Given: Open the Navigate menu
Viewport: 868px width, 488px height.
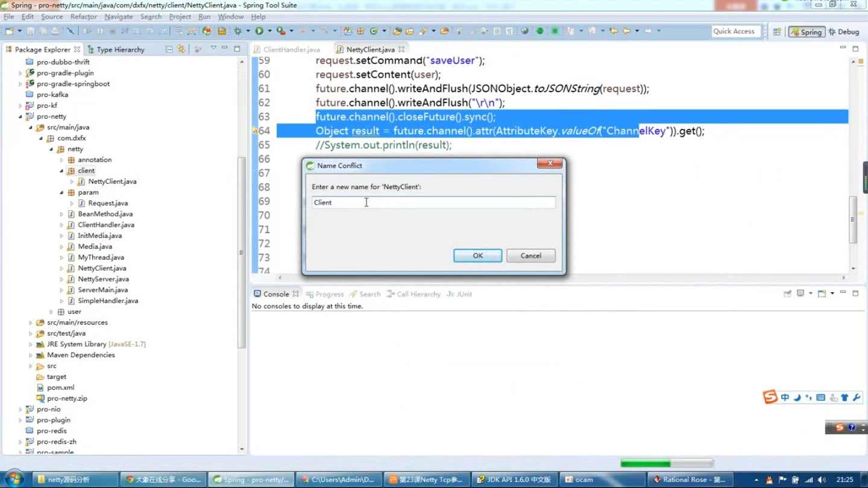Looking at the screenshot, I should click(118, 16).
